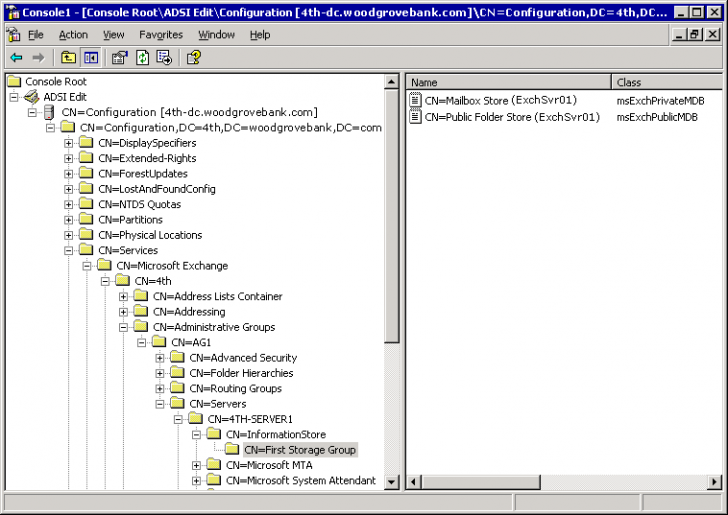The width and height of the screenshot is (728, 515).
Task: Click the CN=Addressing folder icon
Action: tap(141, 311)
